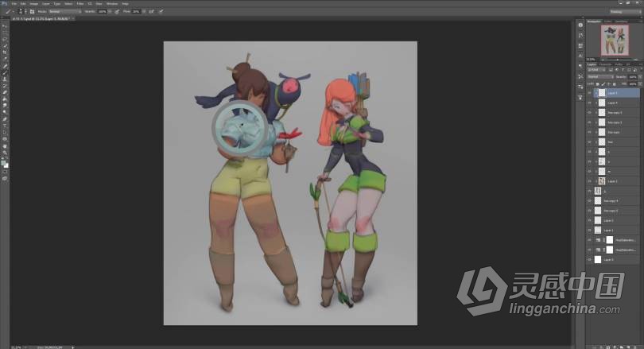The width and height of the screenshot is (644, 349).
Task: Open the Filter menu
Action: [80, 4]
